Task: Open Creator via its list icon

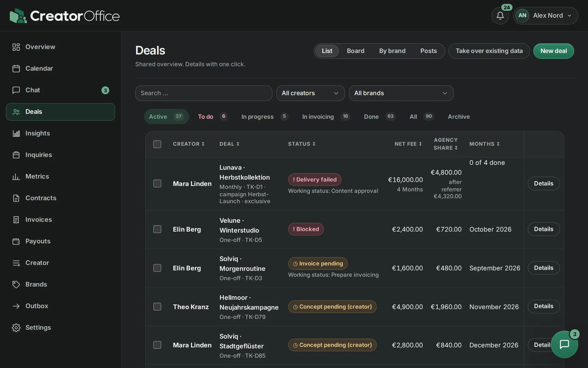Action: pos(16,263)
